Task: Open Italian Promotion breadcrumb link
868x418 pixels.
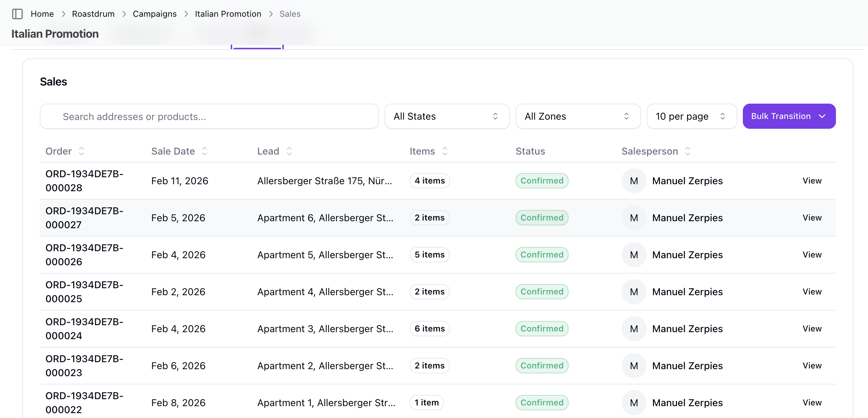Action: pos(228,14)
